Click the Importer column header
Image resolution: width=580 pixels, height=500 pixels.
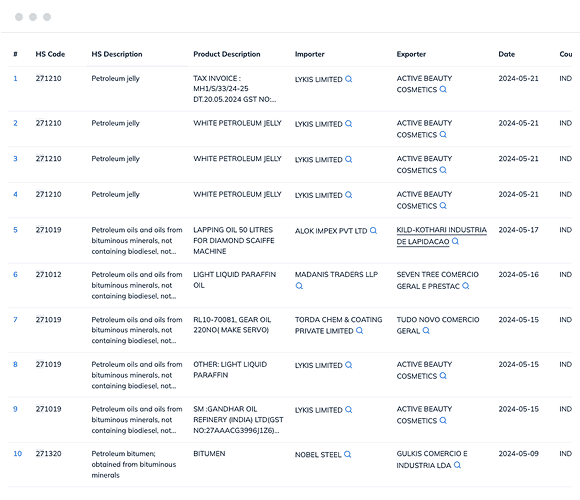pos(310,54)
